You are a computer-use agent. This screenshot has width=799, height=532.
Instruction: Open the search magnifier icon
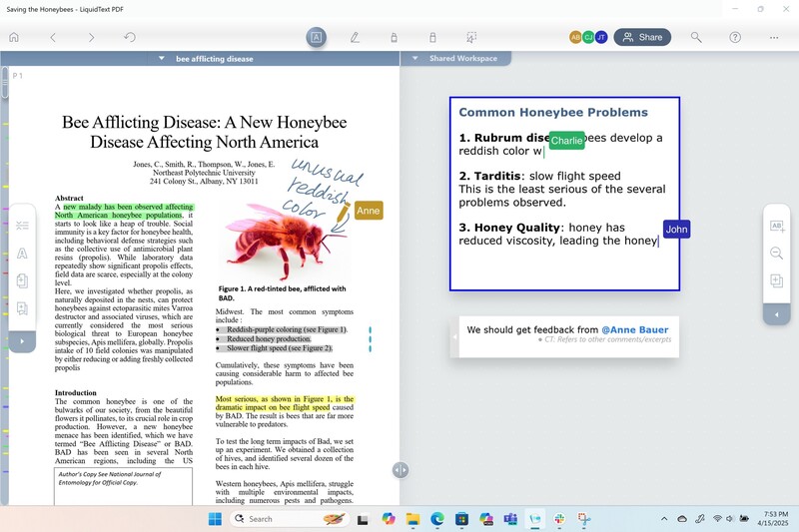pyautogui.click(x=696, y=37)
